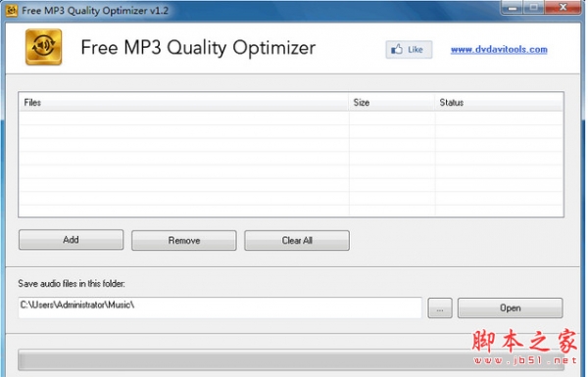Click the Remove button

pos(184,241)
